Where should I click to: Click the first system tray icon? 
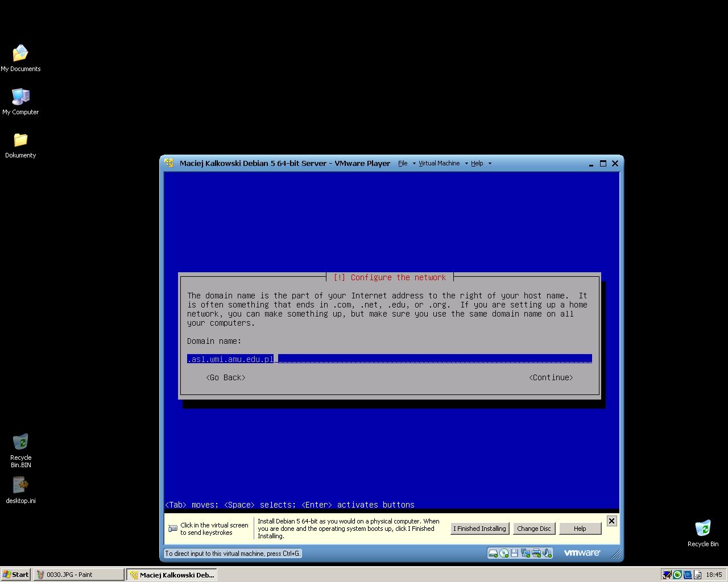pos(667,575)
